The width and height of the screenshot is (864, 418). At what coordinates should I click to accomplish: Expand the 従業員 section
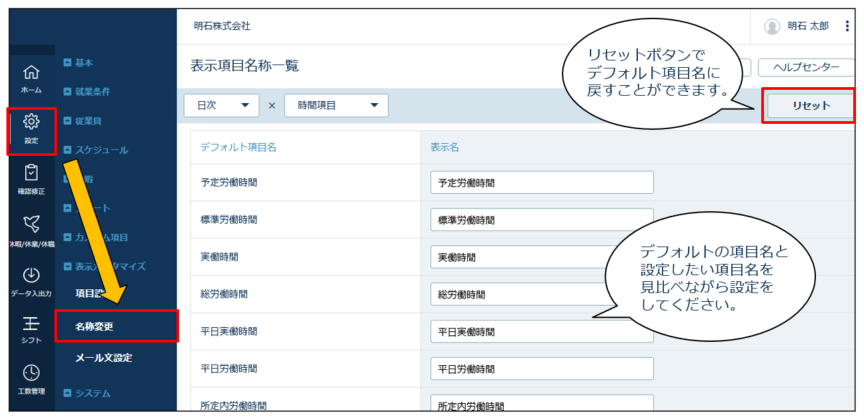83,121
